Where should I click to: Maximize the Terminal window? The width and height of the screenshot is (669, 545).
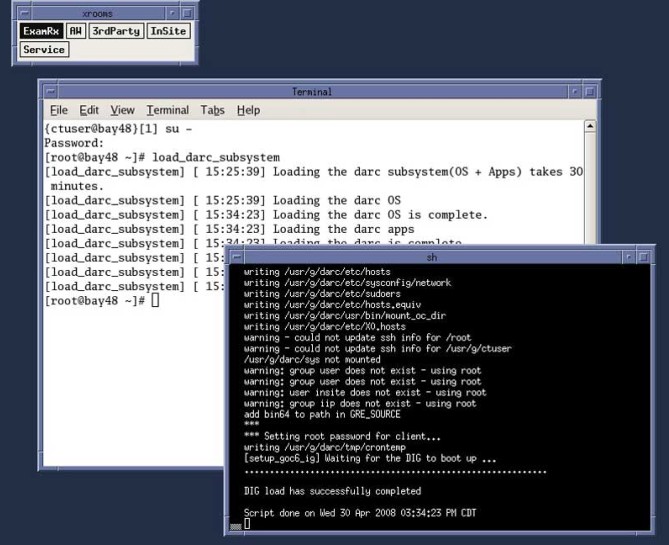point(590,91)
